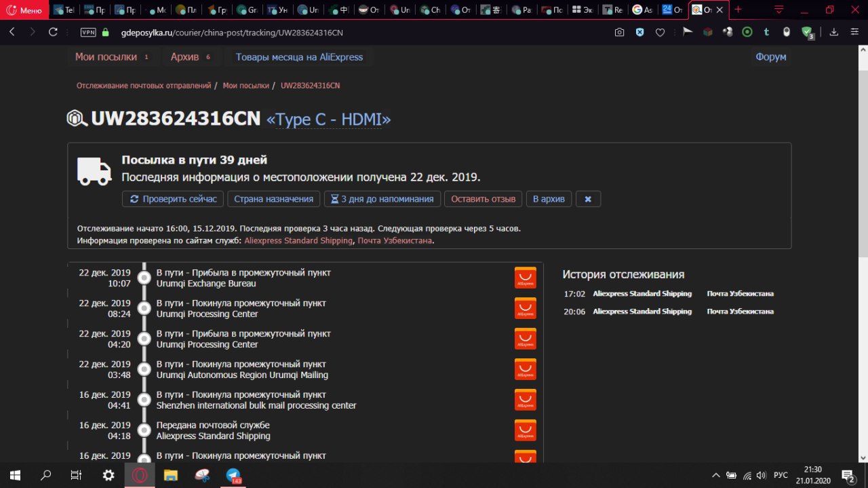
Task: Click AliExpress icon for Передана почтовой службе
Action: 526,430
